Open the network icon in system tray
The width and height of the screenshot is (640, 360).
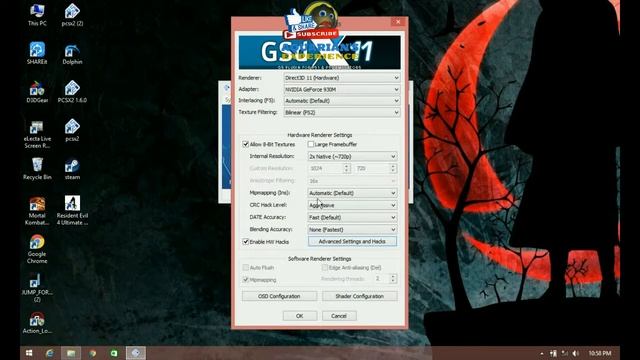(564, 353)
